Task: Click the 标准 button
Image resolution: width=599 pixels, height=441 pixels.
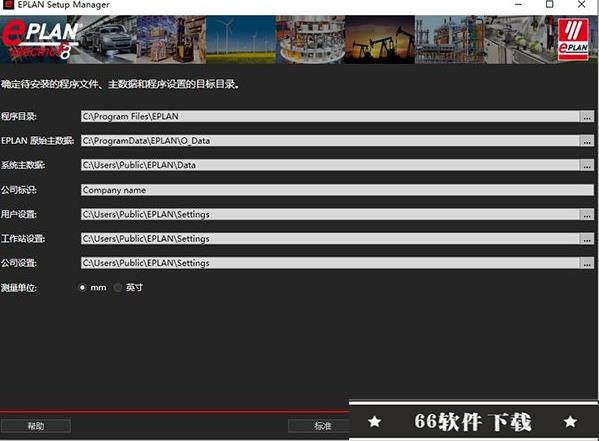Action: tap(319, 426)
